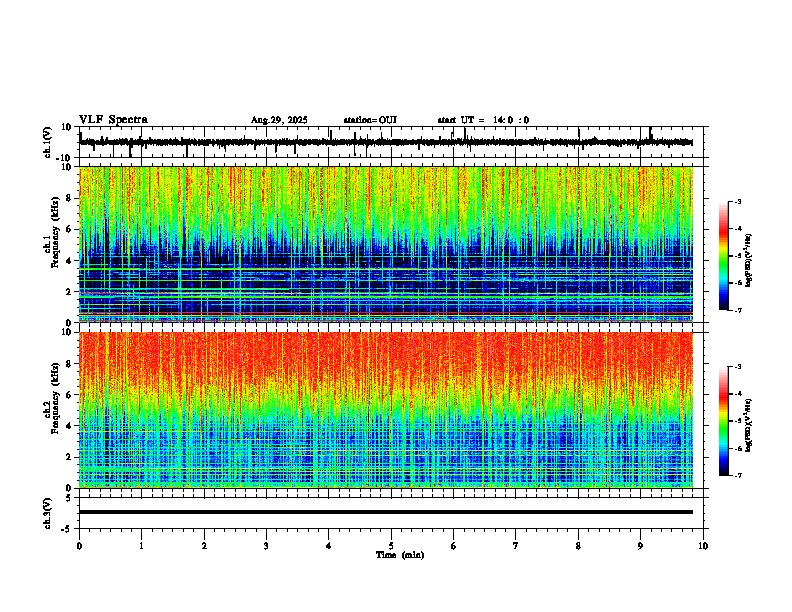The image size is (792, 612).
Task: Click the "-10" tick on ch.1(V) axis
Action: pos(64,158)
